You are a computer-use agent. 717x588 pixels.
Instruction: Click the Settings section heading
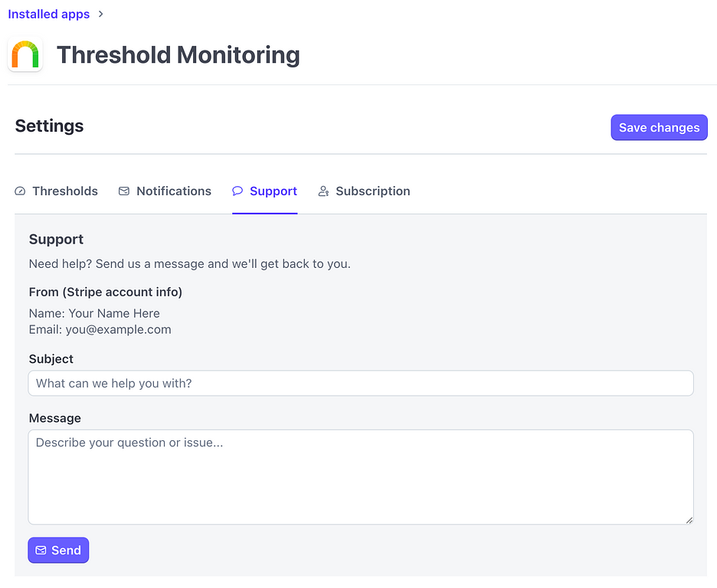click(x=49, y=126)
